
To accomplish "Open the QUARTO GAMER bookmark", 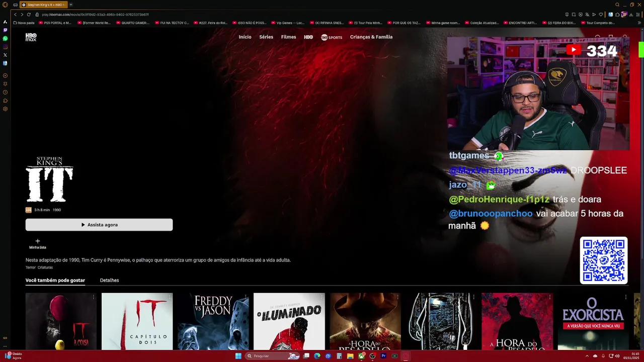I will click(133, 23).
